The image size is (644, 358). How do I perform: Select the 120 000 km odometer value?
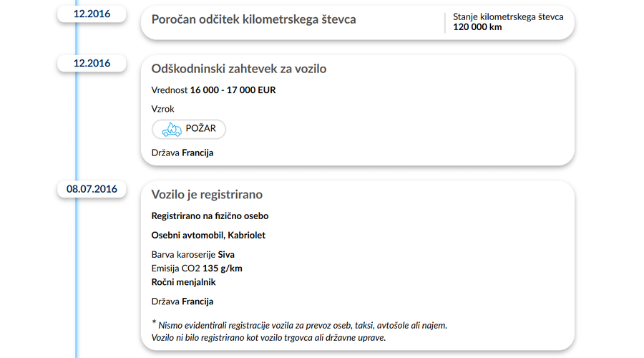tap(477, 27)
